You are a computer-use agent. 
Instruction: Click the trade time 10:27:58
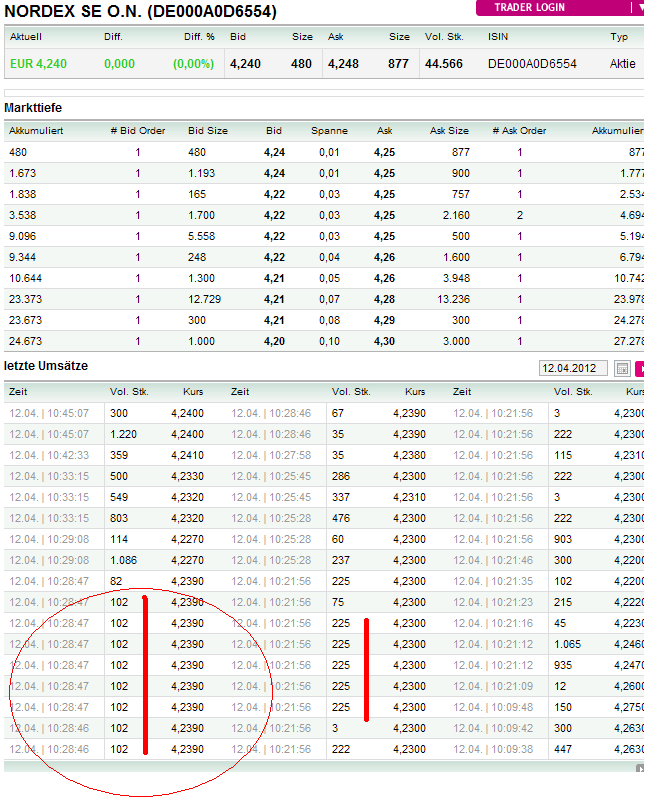tap(290, 456)
